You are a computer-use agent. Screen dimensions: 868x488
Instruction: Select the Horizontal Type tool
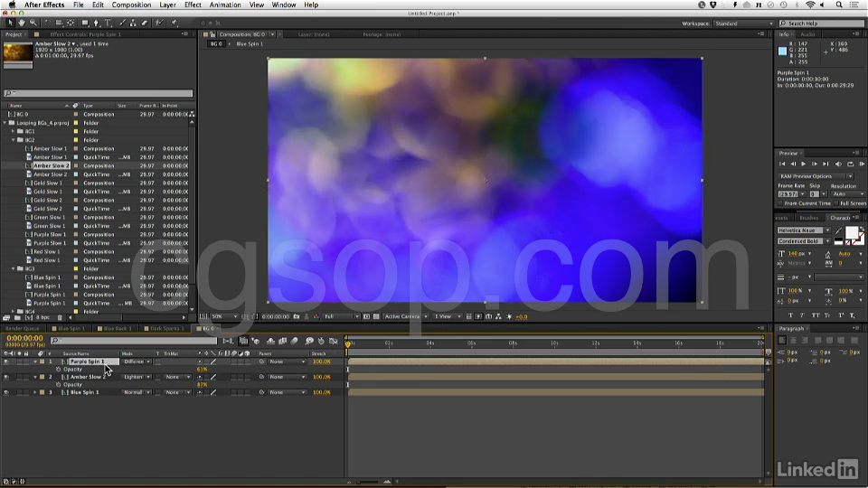tap(108, 23)
